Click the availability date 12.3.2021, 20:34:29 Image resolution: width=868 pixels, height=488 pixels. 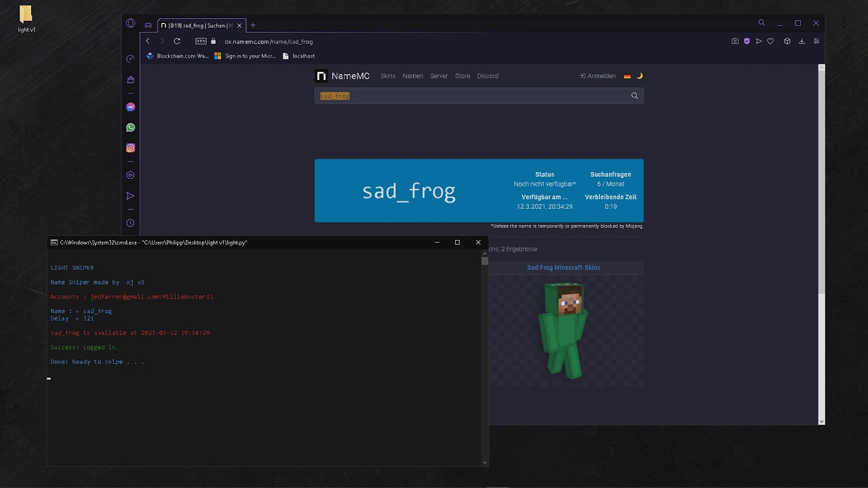coord(545,207)
